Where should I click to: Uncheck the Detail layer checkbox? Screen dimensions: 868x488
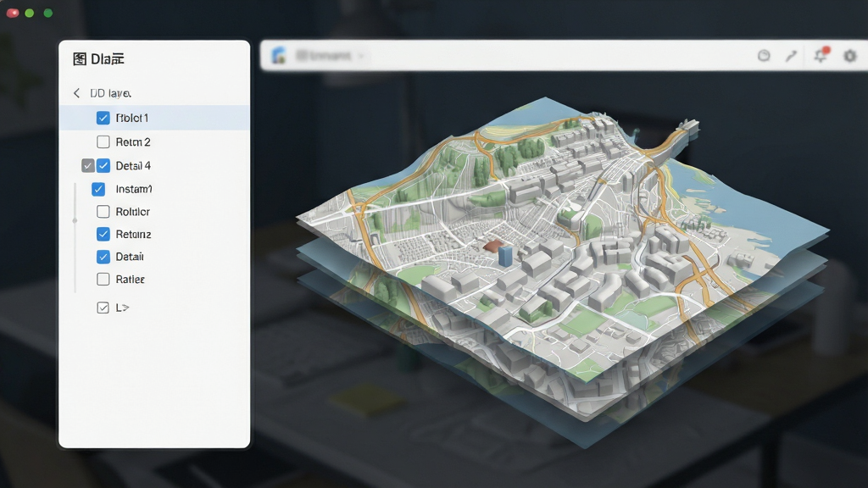coord(103,257)
